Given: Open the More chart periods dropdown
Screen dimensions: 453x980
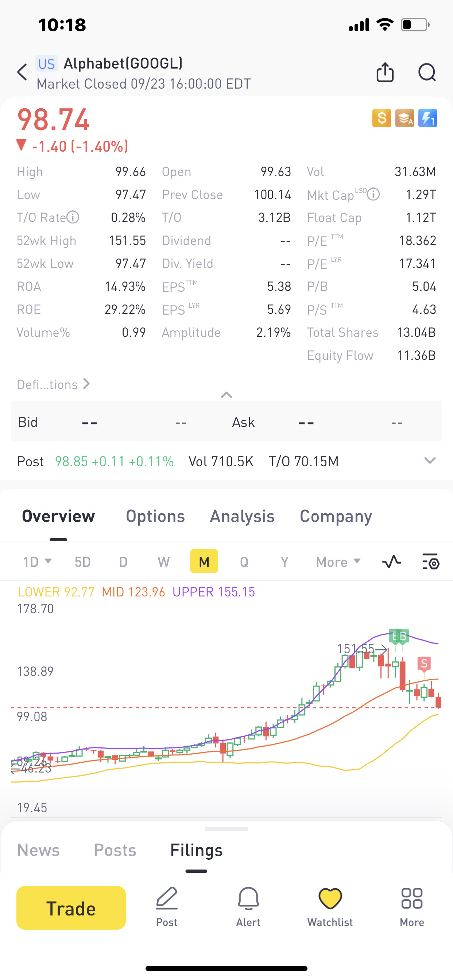Looking at the screenshot, I should coord(338,561).
